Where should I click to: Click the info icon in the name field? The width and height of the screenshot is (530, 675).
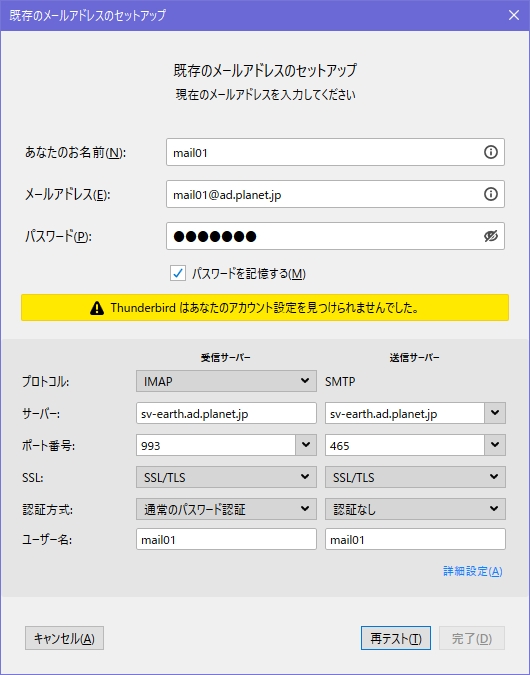[x=490, y=152]
